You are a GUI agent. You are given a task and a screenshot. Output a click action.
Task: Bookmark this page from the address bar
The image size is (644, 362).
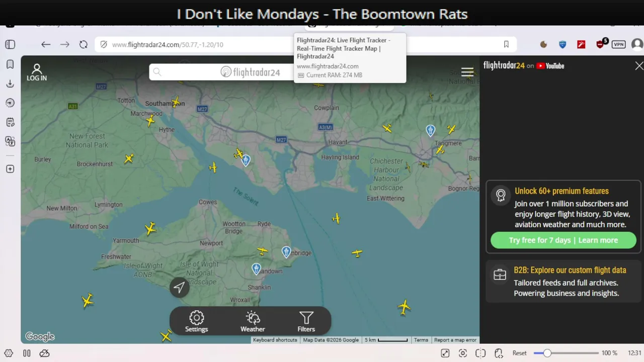pos(506,44)
